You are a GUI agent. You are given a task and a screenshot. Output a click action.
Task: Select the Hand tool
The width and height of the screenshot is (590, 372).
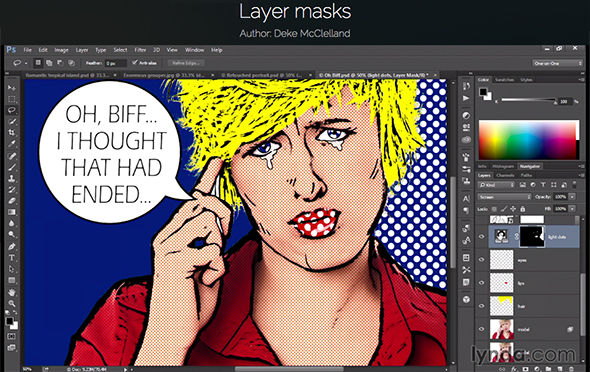(x=12, y=292)
